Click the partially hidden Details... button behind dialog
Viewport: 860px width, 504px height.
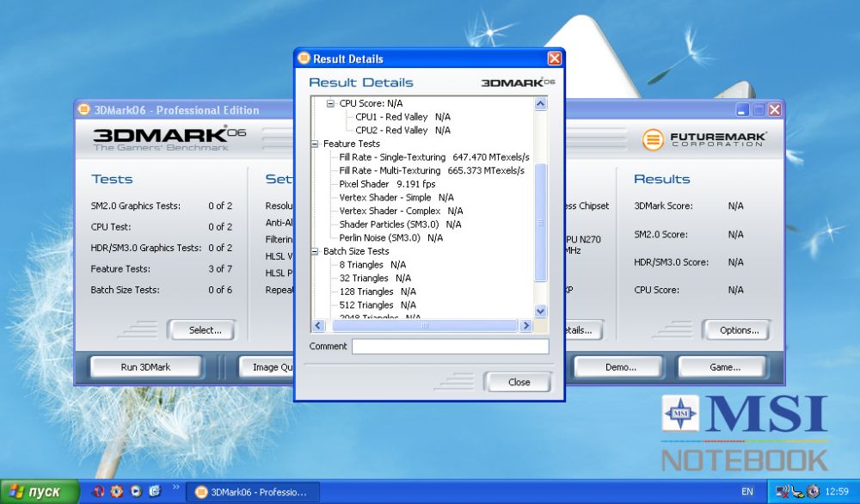pos(584,330)
